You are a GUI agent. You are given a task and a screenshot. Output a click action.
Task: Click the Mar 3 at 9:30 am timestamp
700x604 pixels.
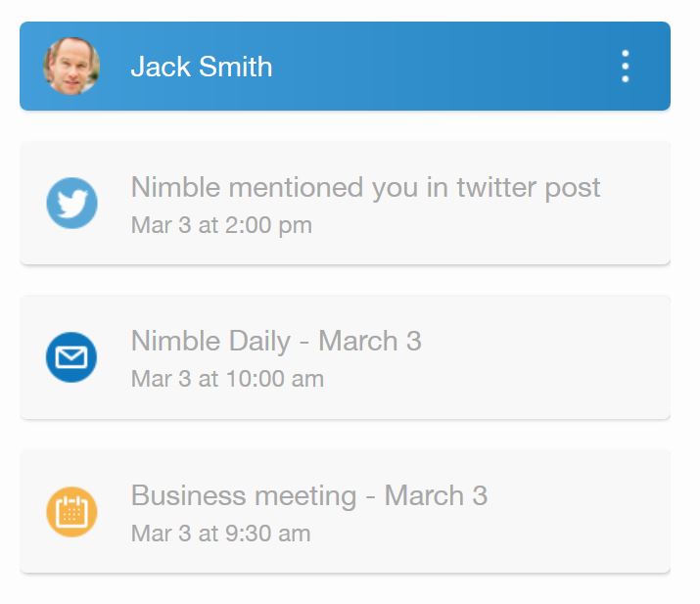click(220, 534)
